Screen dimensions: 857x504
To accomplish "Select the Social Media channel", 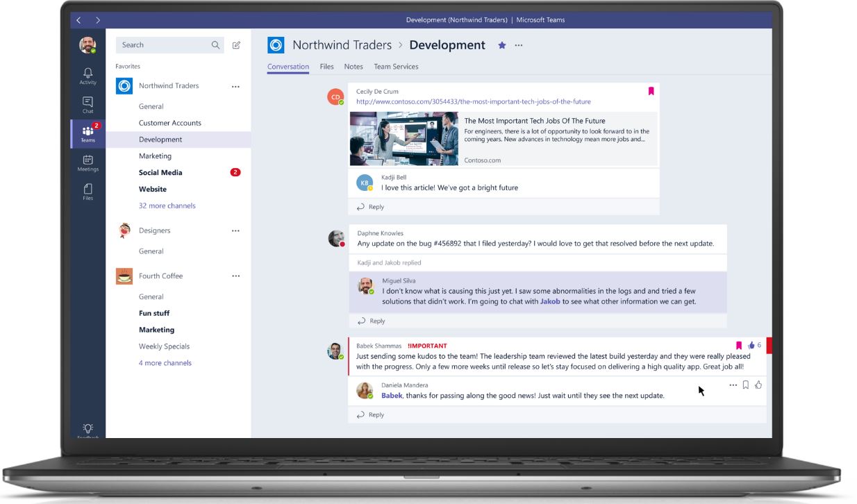I will [x=160, y=172].
